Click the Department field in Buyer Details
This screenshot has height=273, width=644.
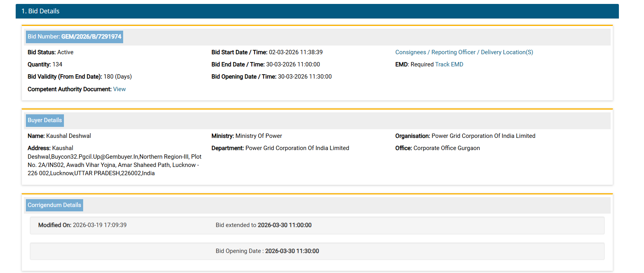pos(280,148)
